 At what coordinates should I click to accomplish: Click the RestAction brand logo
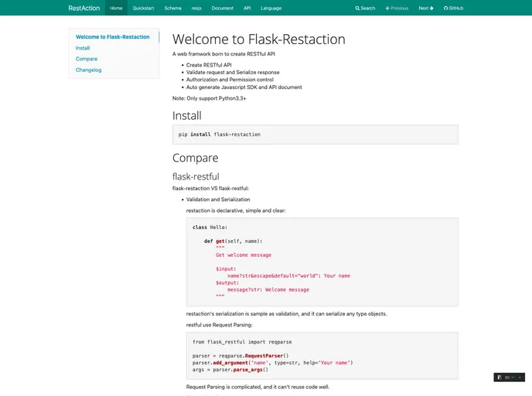tap(84, 9)
